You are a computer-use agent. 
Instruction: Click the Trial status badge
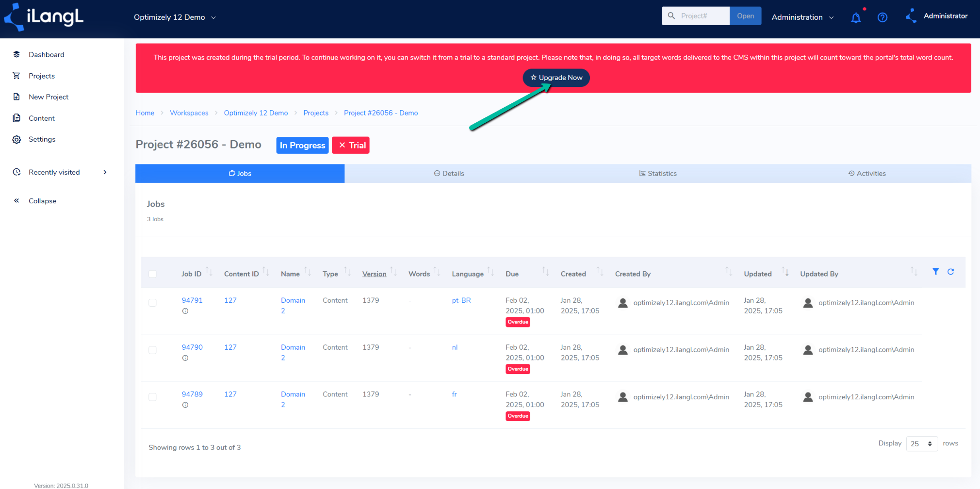click(351, 146)
